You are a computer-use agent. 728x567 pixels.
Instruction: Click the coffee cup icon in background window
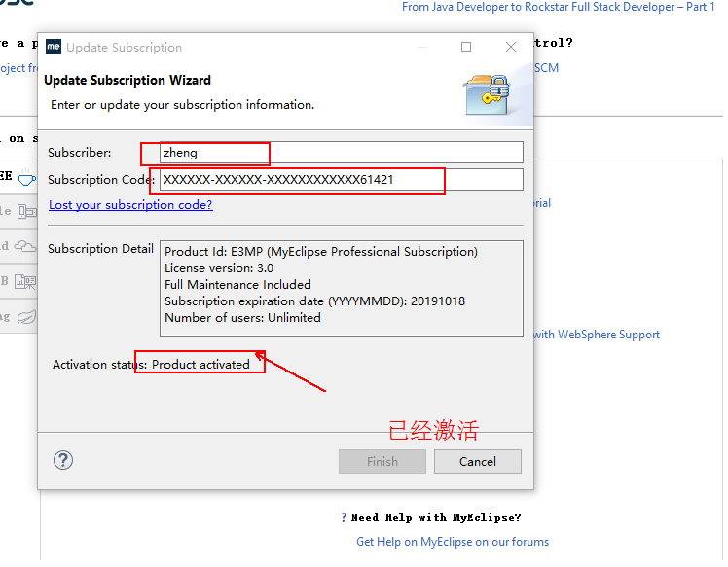coord(27,178)
